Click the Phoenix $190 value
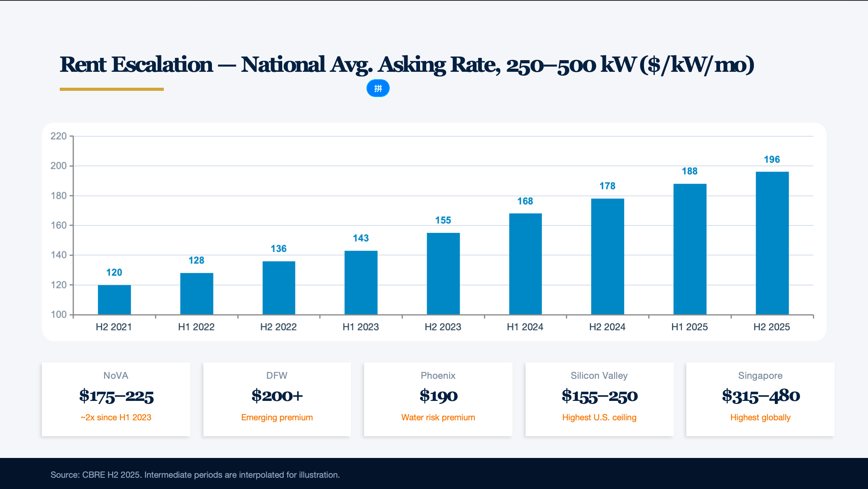Image resolution: width=868 pixels, height=489 pixels. pyautogui.click(x=438, y=396)
